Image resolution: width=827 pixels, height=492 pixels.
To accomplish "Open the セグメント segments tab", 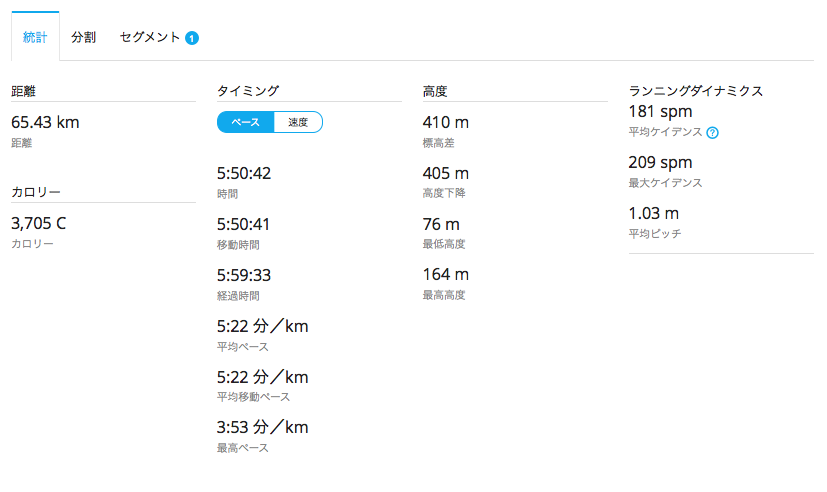I will (150, 37).
